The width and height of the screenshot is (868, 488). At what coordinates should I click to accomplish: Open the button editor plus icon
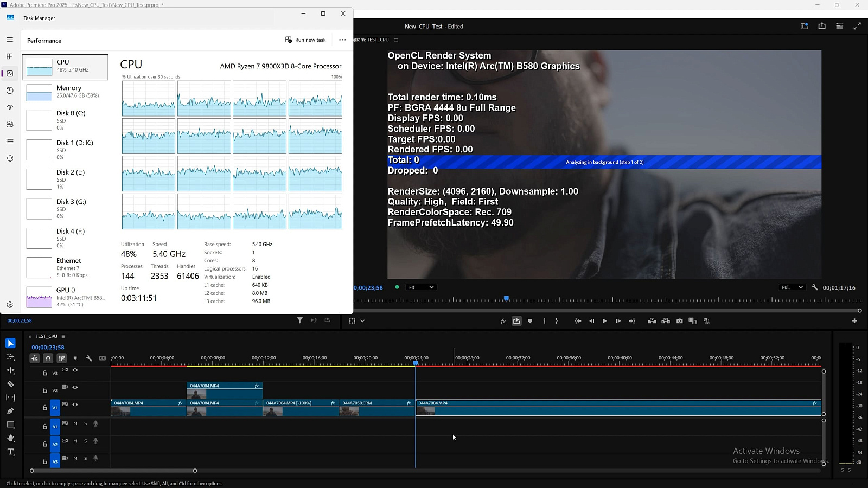[x=854, y=321]
